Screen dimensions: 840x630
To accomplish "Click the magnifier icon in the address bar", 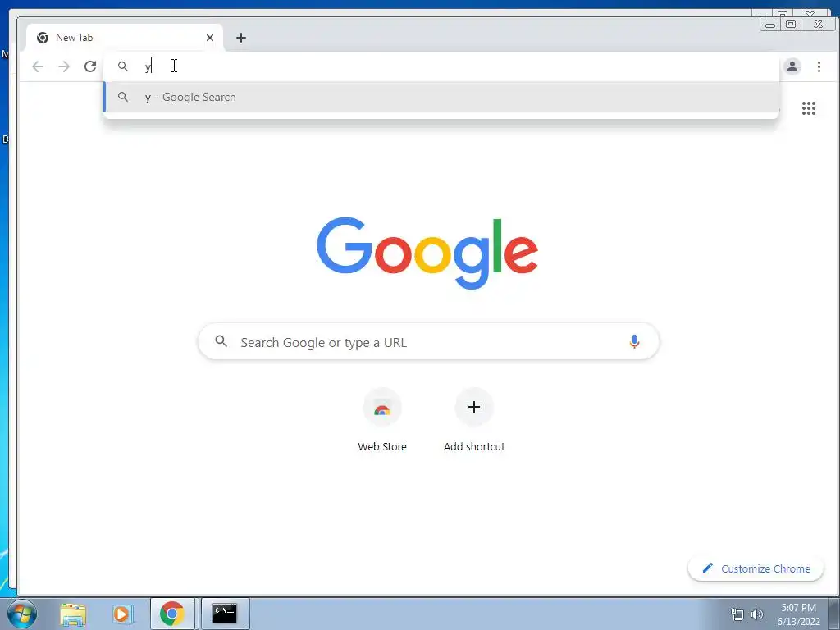I will 123,66.
